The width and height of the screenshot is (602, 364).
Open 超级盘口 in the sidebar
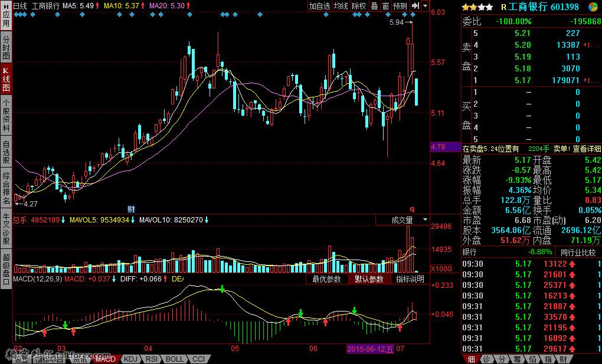pyautogui.click(x=6, y=268)
